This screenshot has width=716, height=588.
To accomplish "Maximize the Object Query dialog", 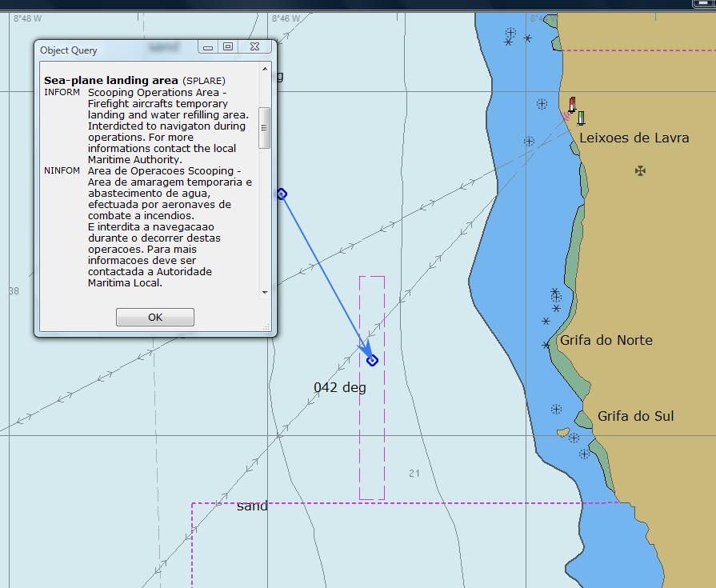I will (228, 47).
